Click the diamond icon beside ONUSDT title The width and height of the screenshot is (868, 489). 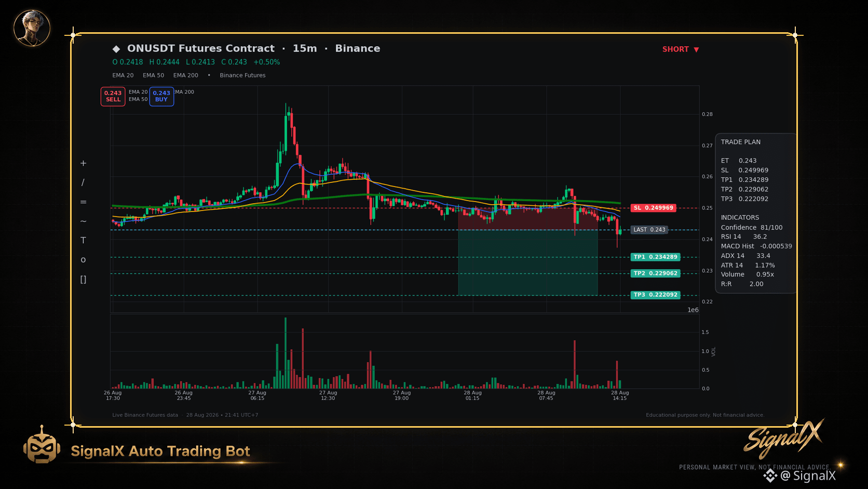click(x=116, y=49)
